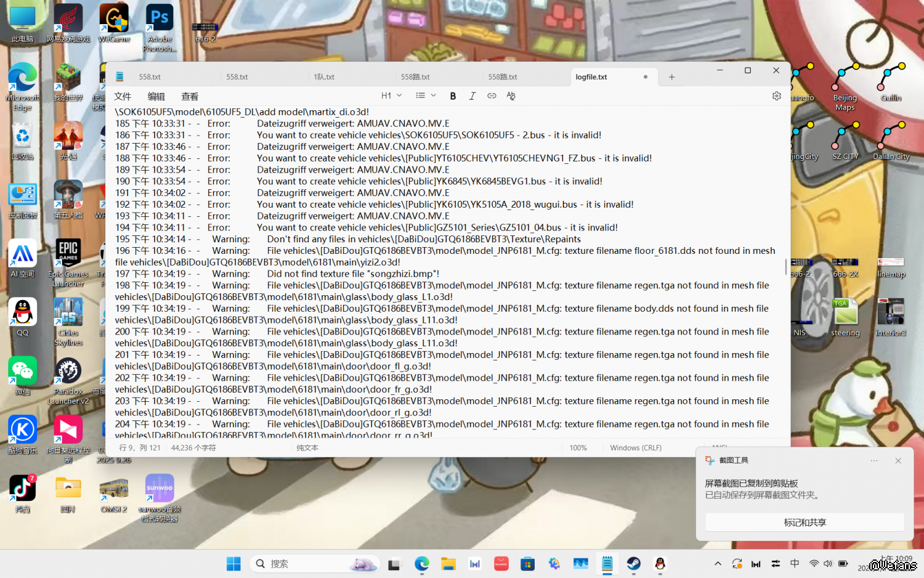
Task: Open the list style dropdown
Action: coord(426,96)
